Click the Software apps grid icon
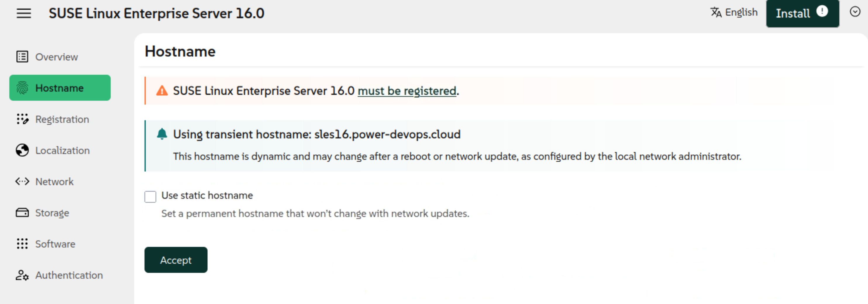Viewport: 868px width, 304px height. point(22,244)
